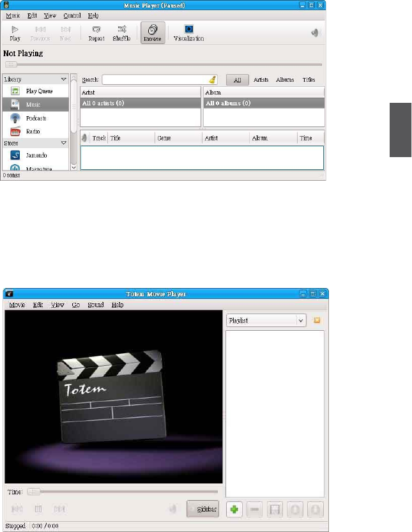
Task: Open the Go menu in Totem
Action: click(x=75, y=305)
